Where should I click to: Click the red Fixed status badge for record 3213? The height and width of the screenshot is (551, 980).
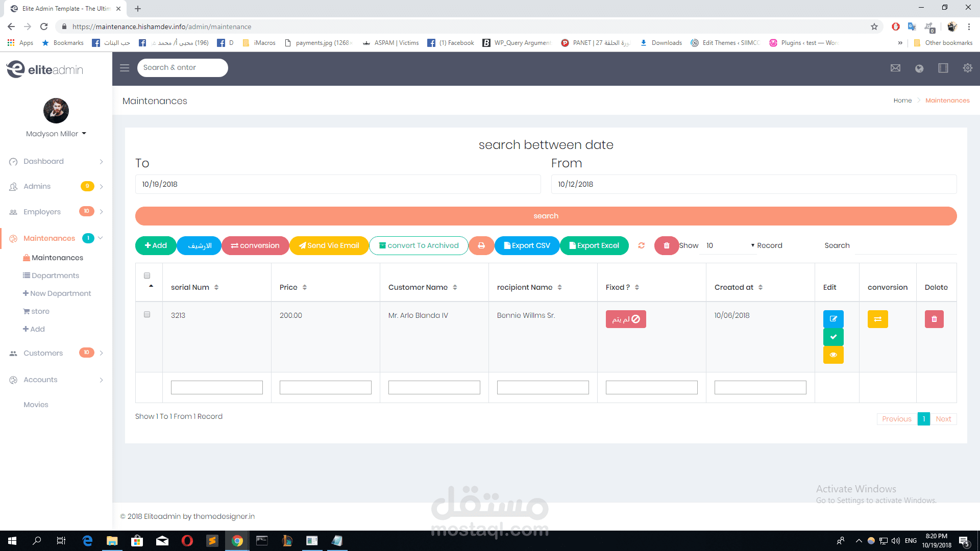tap(626, 319)
